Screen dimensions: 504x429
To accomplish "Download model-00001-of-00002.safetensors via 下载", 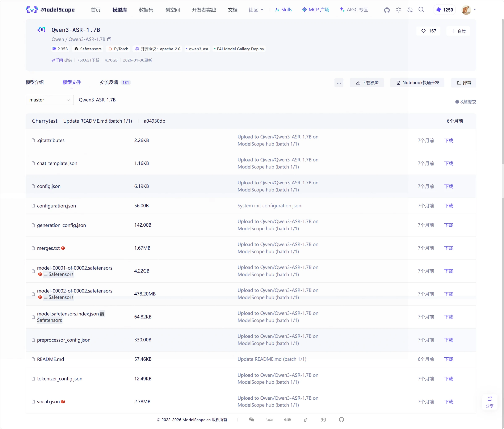I will point(449,271).
